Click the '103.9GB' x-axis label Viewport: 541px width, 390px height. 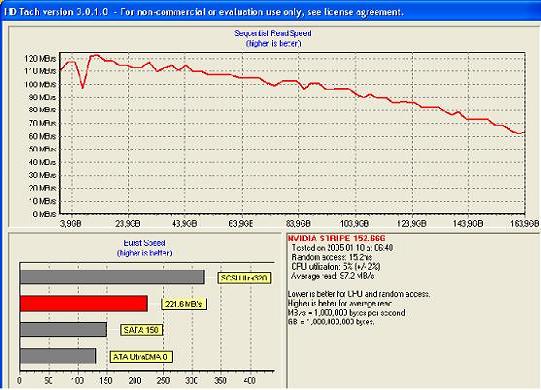(355, 224)
